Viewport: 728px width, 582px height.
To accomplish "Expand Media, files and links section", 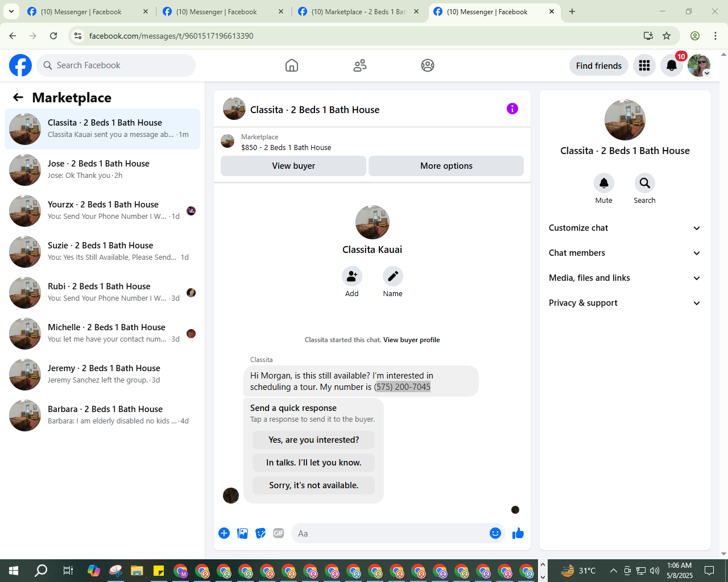I will [x=625, y=278].
